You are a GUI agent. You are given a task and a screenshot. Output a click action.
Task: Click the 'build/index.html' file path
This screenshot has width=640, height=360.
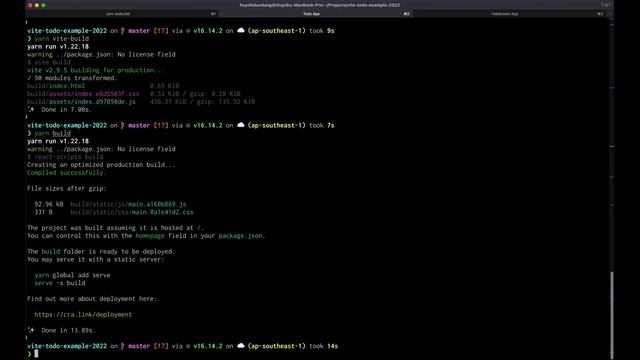pos(56,86)
